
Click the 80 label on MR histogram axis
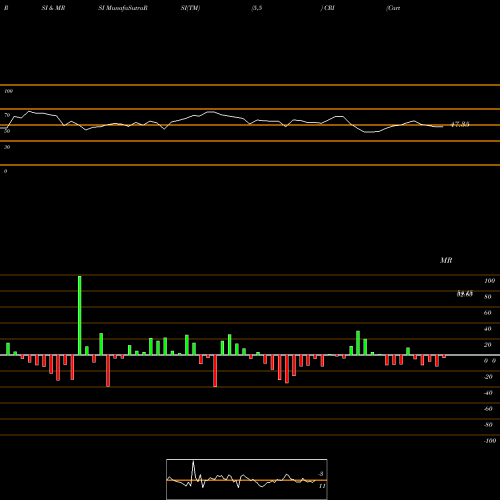pyautogui.click(x=488, y=297)
